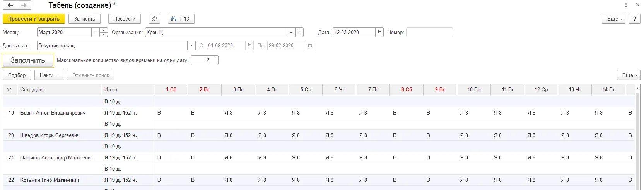Select employee Ваньков Александр Матвеевич

click(x=58, y=158)
